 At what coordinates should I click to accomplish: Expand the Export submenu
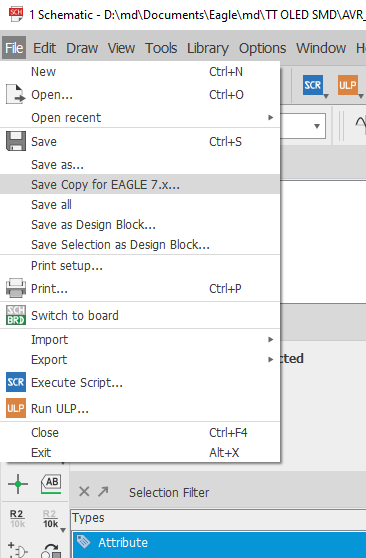point(140,359)
